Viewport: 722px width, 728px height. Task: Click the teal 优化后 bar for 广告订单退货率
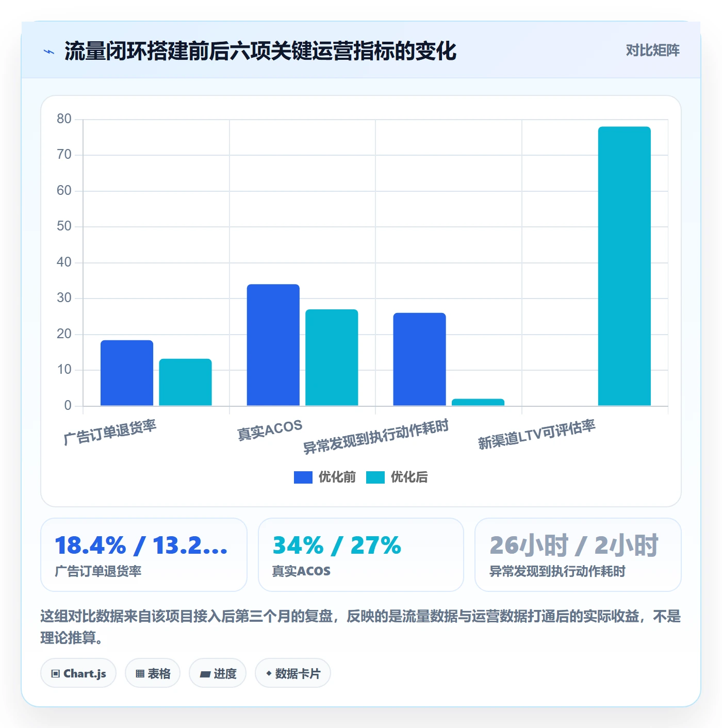coord(185,382)
